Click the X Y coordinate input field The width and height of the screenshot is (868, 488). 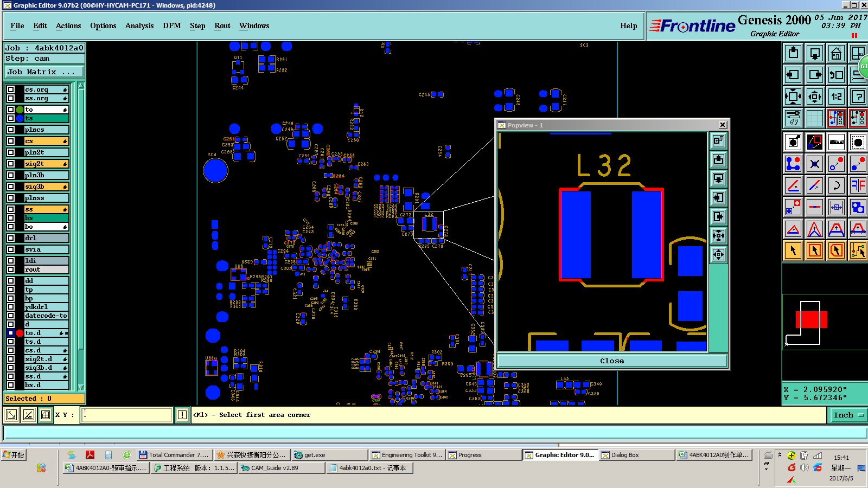127,415
